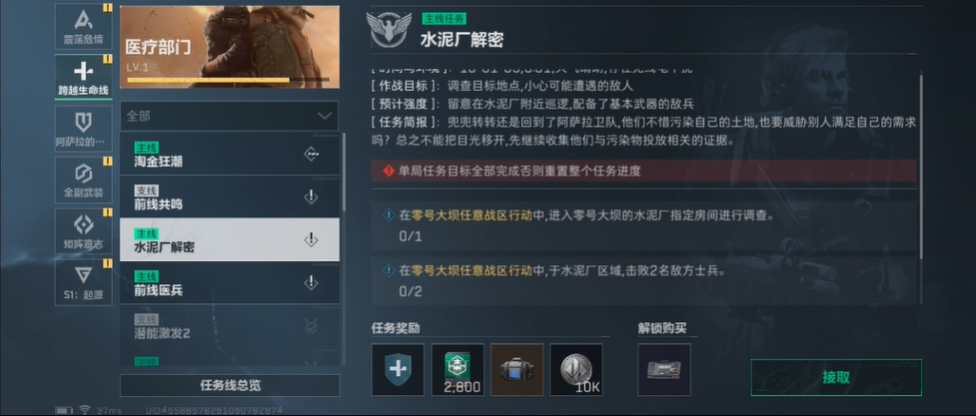The image size is (976, 416).
Task: Click the blue supply case reward
Action: tap(517, 369)
